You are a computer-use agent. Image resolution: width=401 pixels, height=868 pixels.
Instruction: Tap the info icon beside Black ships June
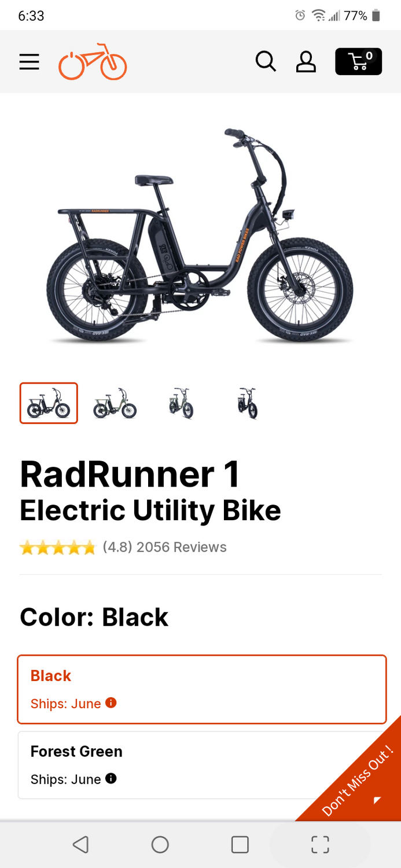[x=111, y=703]
